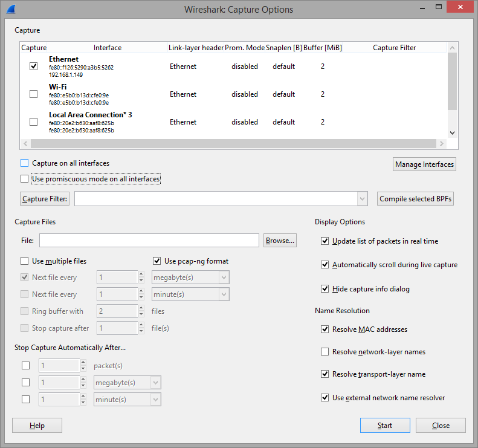This screenshot has height=448, width=478.
Task: Click the interface list scroll-down arrow
Action: point(453,133)
